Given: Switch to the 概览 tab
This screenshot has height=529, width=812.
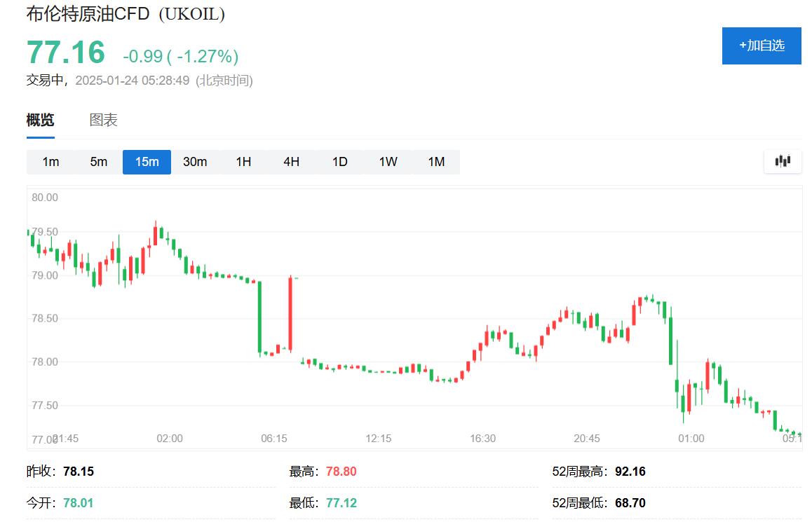Looking at the screenshot, I should [41, 120].
